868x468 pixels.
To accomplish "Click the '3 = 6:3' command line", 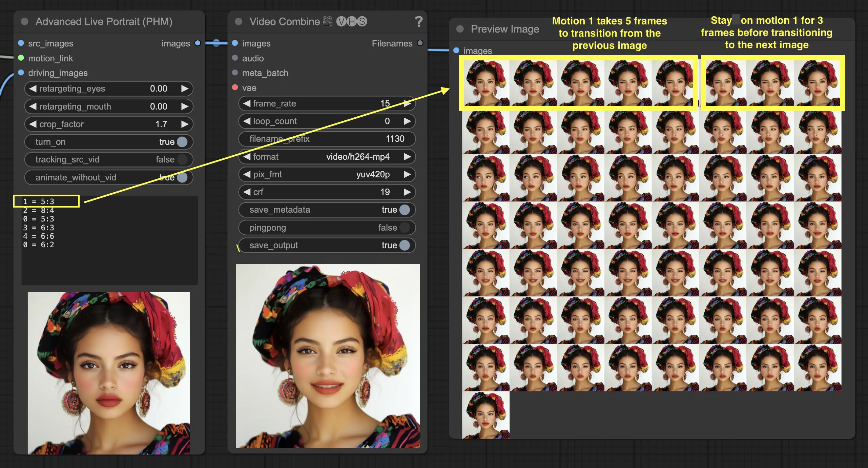I will (x=39, y=228).
